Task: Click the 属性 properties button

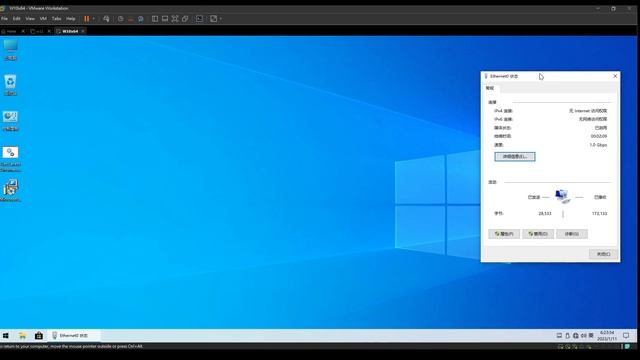Action: click(504, 234)
